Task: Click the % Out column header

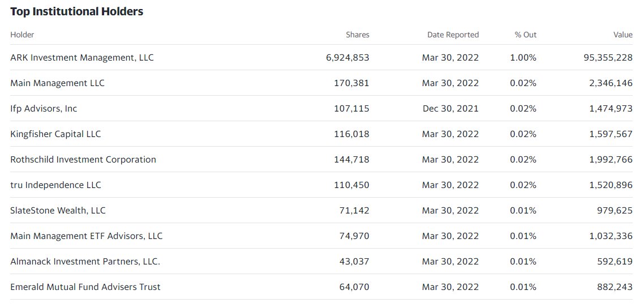Action: 525,35
